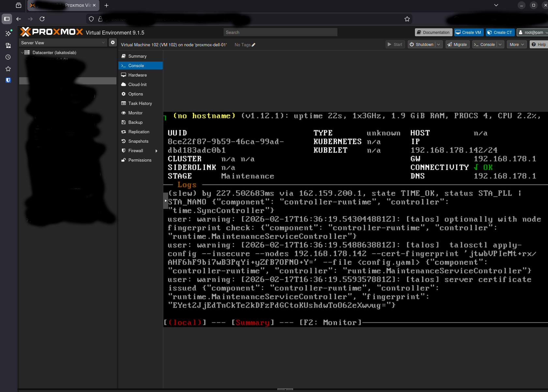Screen dimensions: 548x392
Task: Click the site shield tracking protection icon
Action: [x=91, y=19]
